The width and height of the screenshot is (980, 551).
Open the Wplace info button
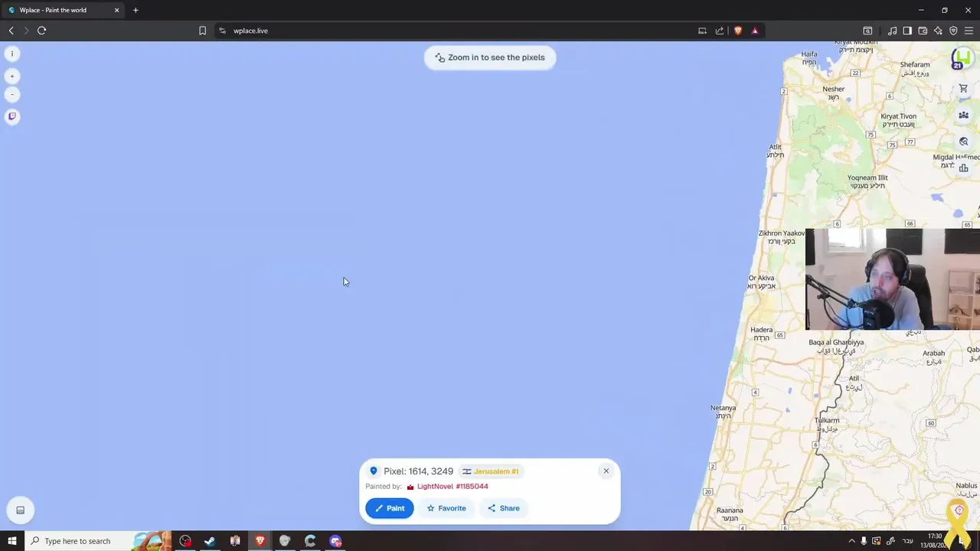click(x=12, y=54)
